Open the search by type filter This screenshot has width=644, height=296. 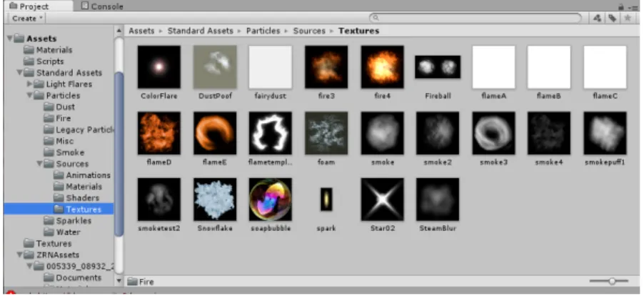tap(598, 18)
